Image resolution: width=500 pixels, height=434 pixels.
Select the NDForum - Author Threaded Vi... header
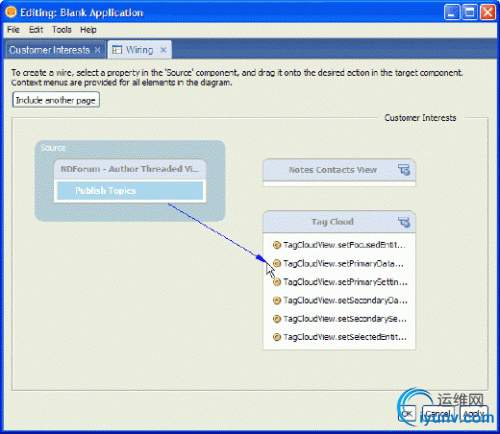(130, 169)
